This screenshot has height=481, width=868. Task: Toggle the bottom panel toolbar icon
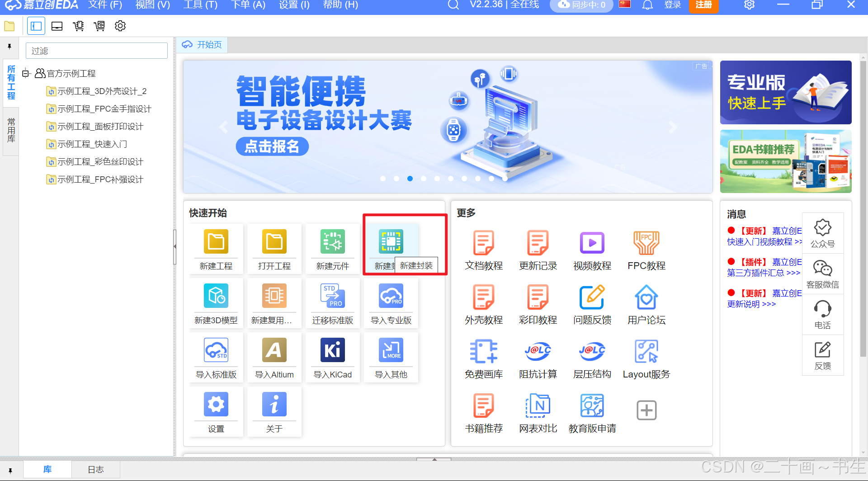tap(57, 26)
